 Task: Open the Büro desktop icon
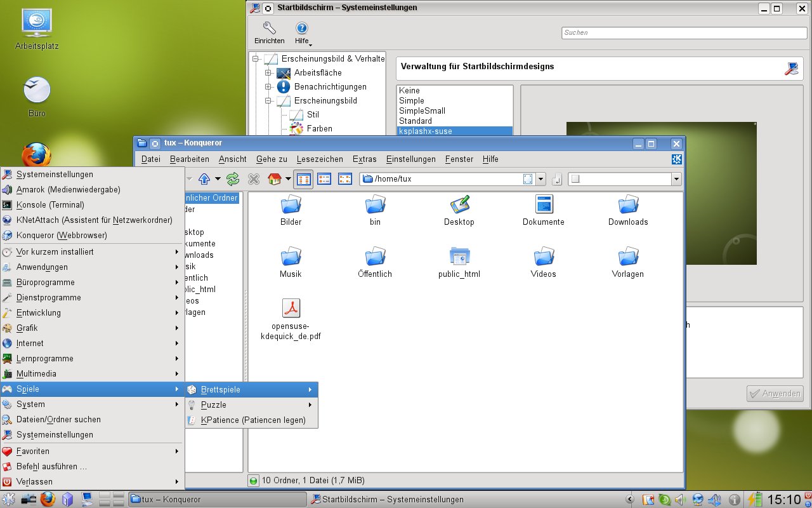pos(37,97)
